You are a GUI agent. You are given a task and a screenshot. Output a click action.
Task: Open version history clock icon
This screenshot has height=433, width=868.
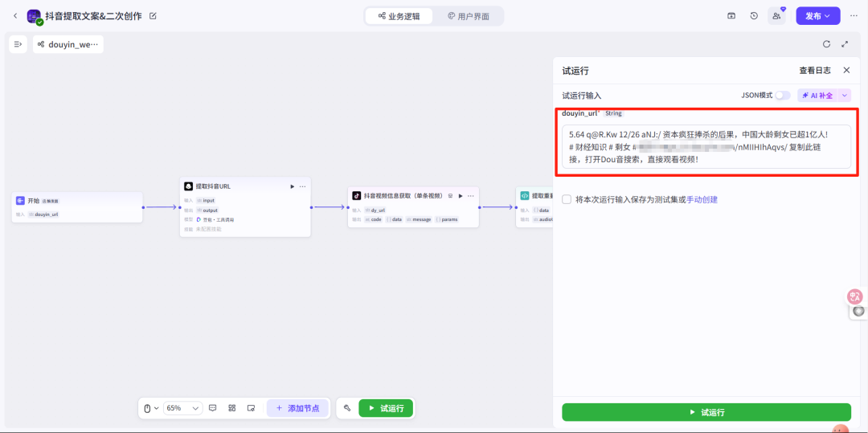[754, 16]
